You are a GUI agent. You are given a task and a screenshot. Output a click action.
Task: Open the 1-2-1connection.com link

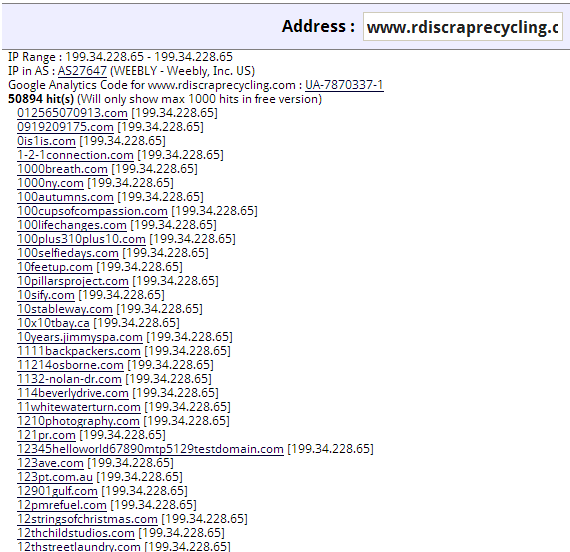click(x=75, y=155)
